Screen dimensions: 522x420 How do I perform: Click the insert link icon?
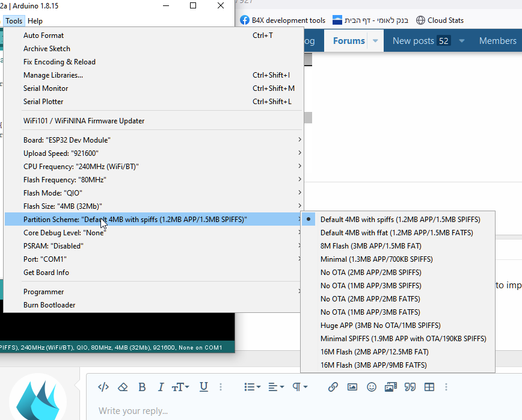[333, 387]
